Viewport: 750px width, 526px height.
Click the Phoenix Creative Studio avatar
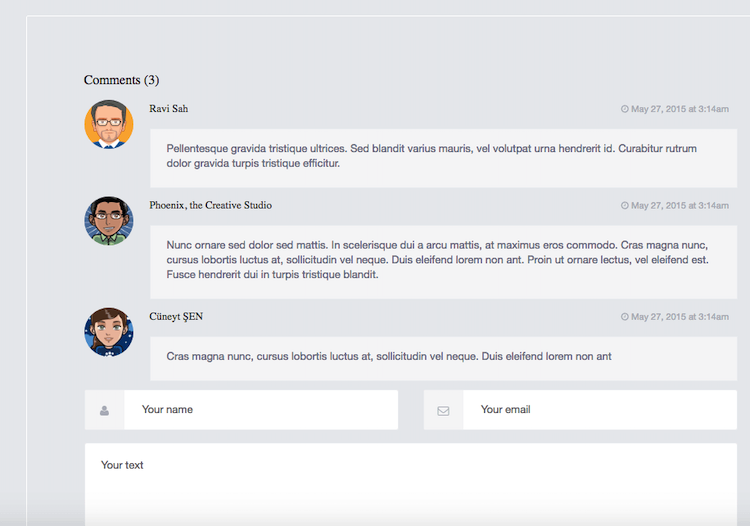pyautogui.click(x=109, y=221)
